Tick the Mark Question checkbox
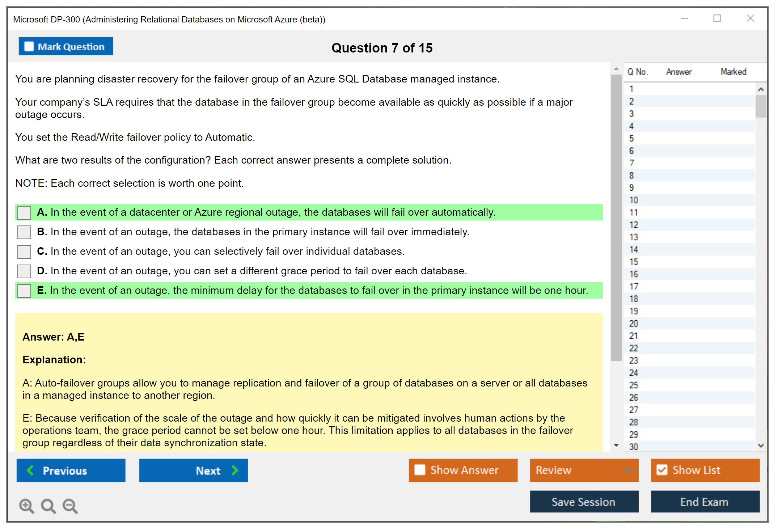 (x=29, y=47)
